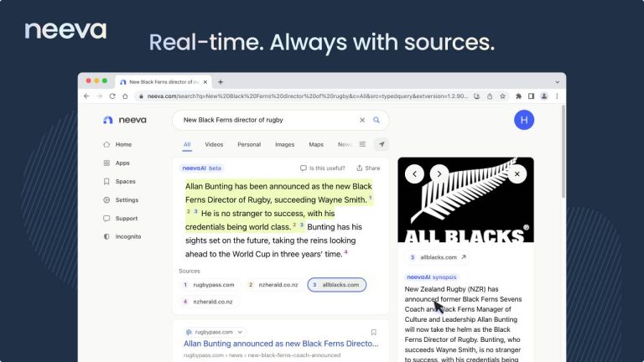Reload the page with refresh icon
The height and width of the screenshot is (362, 644).
click(x=112, y=96)
